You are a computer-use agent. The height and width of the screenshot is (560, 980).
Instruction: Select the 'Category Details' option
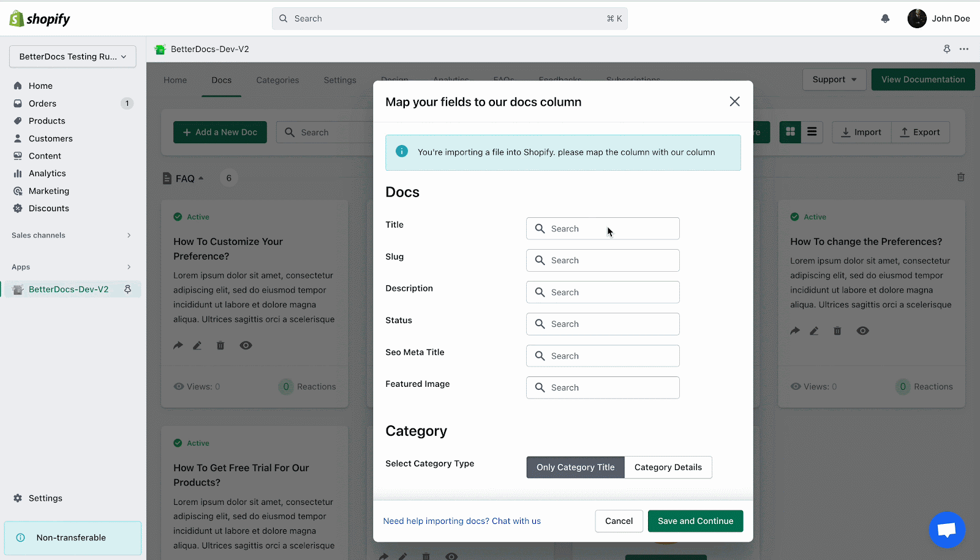click(x=668, y=467)
